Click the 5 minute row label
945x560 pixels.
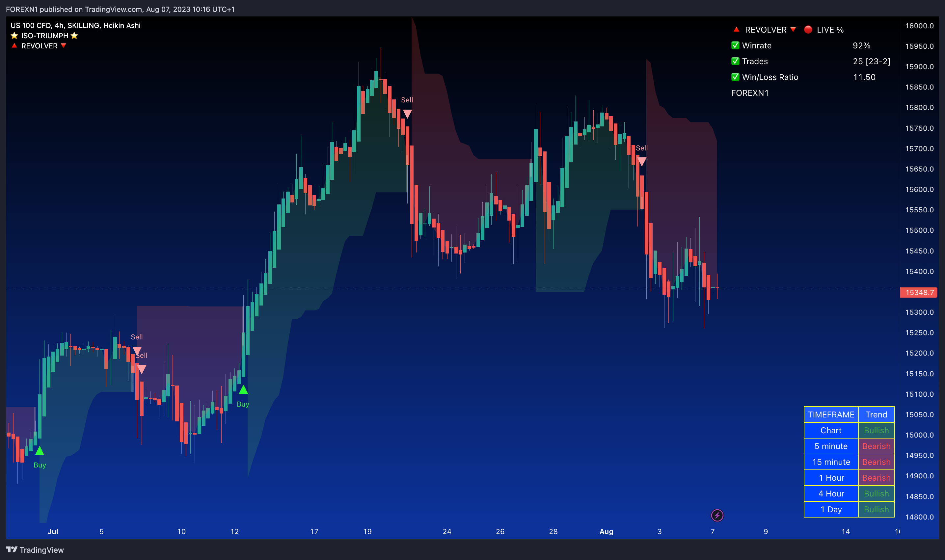(x=831, y=446)
